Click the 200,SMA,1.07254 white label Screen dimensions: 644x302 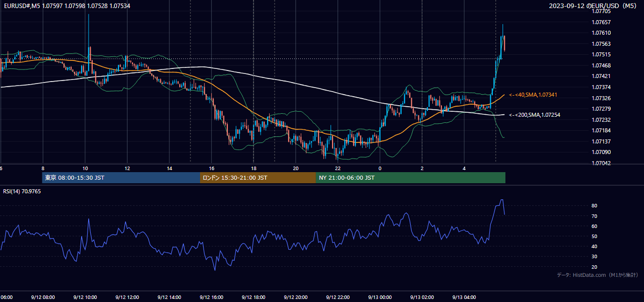click(x=534, y=115)
